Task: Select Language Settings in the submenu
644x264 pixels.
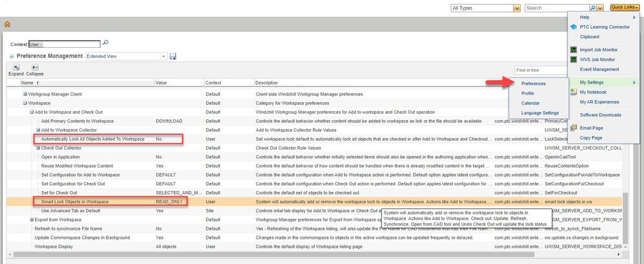Action: click(x=539, y=113)
